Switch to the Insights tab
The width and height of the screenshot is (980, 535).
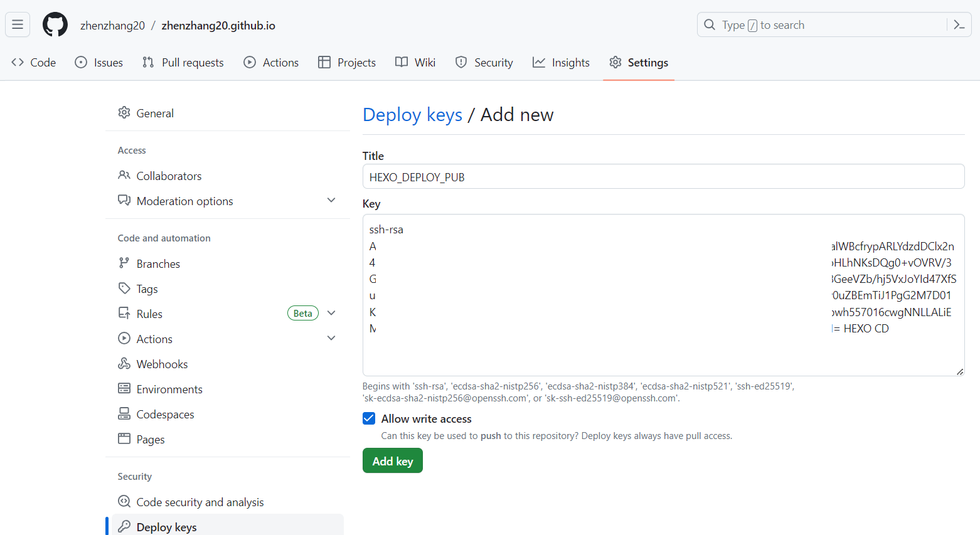point(561,62)
